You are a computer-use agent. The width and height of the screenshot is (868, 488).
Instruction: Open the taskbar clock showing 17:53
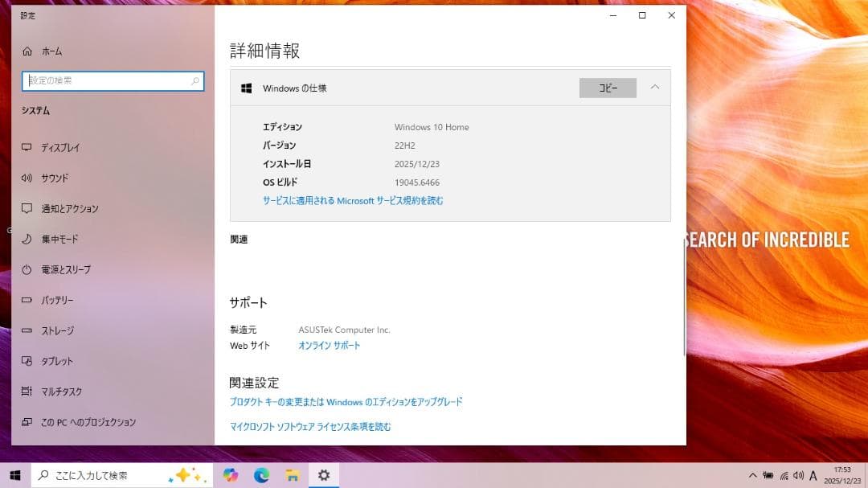(842, 475)
